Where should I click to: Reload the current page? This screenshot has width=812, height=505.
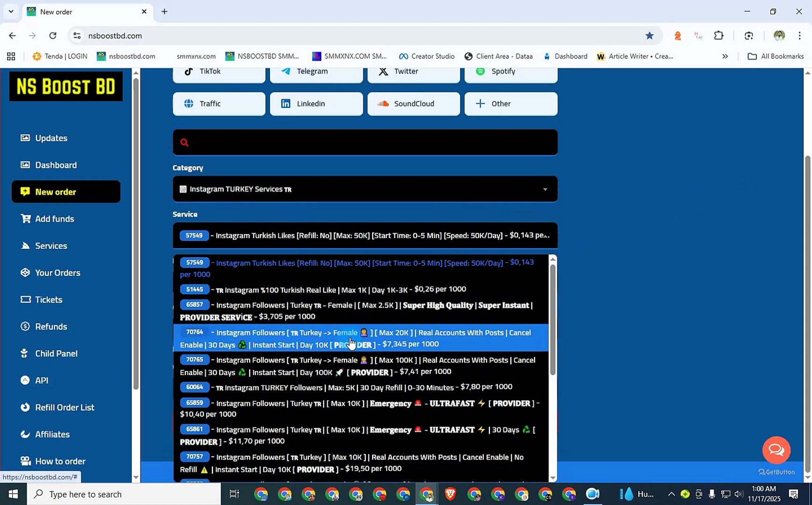53,36
